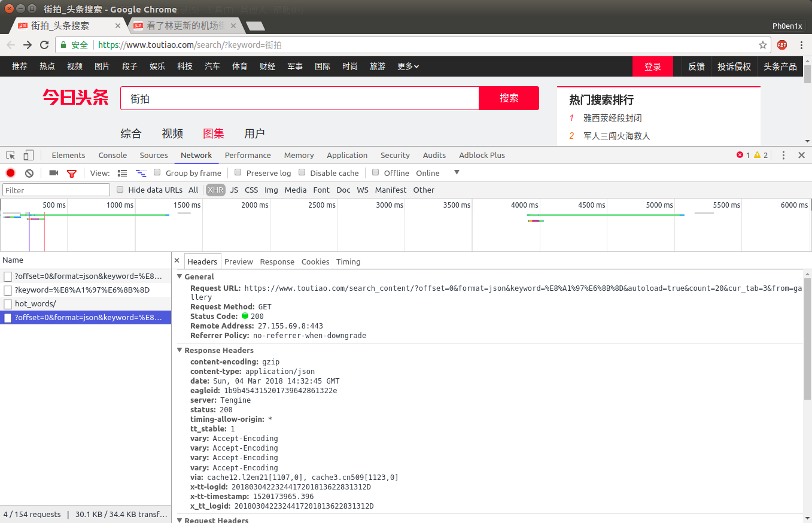Image resolution: width=812 pixels, height=523 pixels.
Task: Click the 登录 login button
Action: (653, 66)
